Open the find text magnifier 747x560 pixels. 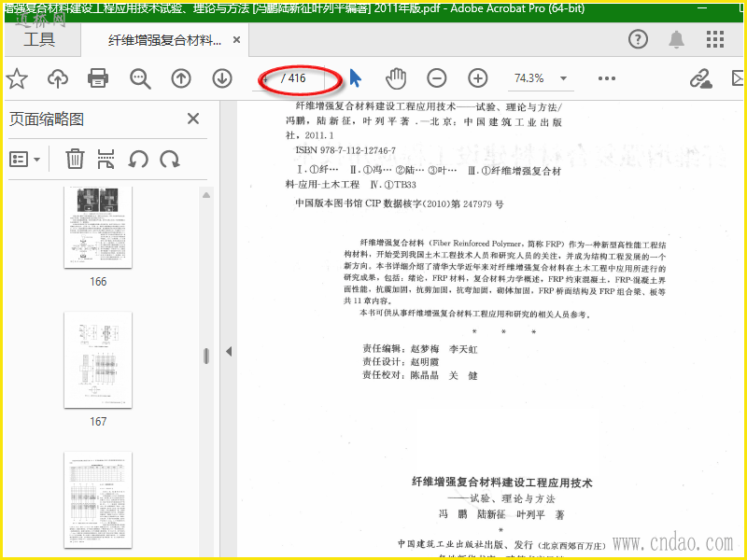click(140, 78)
